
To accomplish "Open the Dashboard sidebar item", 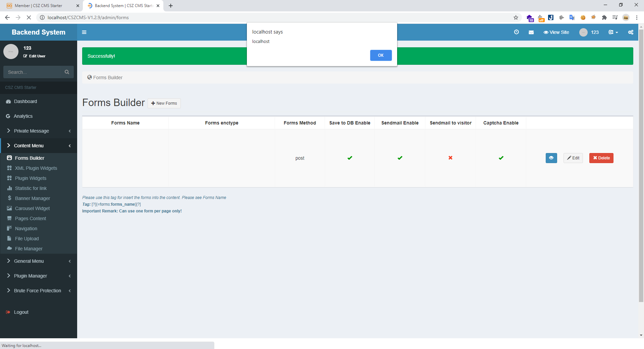I will tap(39, 101).
